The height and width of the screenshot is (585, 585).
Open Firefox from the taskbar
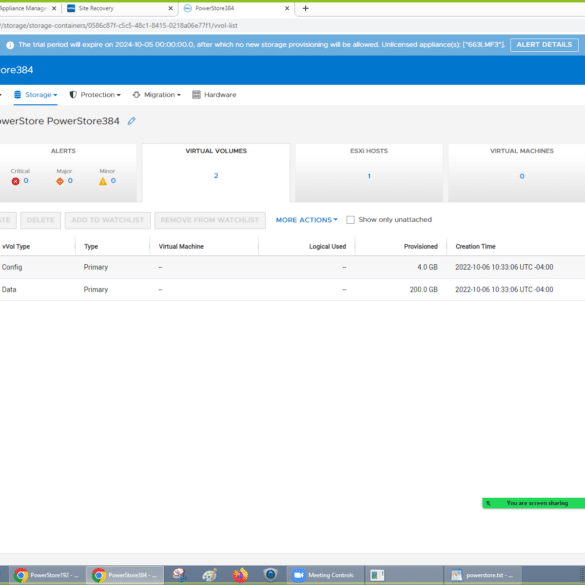click(240, 575)
